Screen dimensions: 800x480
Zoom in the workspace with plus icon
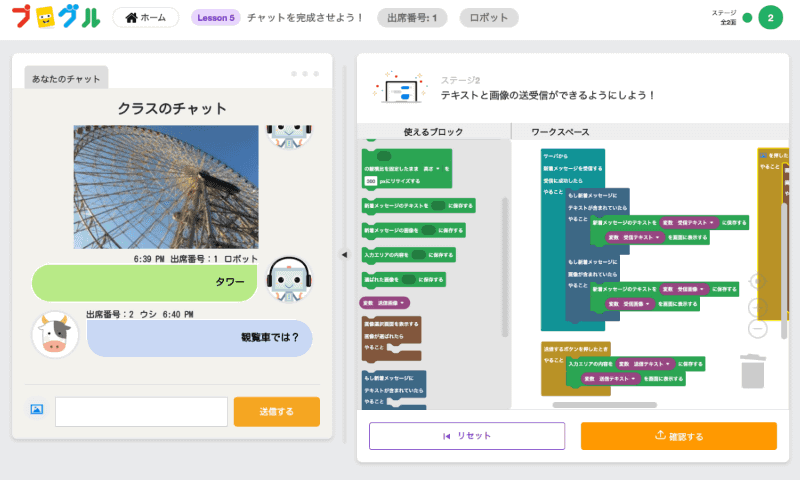click(x=757, y=308)
